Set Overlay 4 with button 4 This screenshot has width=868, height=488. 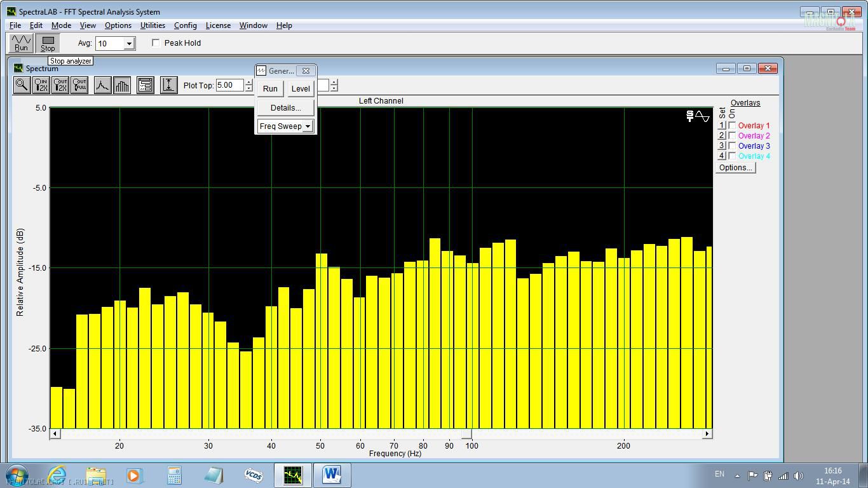click(722, 156)
